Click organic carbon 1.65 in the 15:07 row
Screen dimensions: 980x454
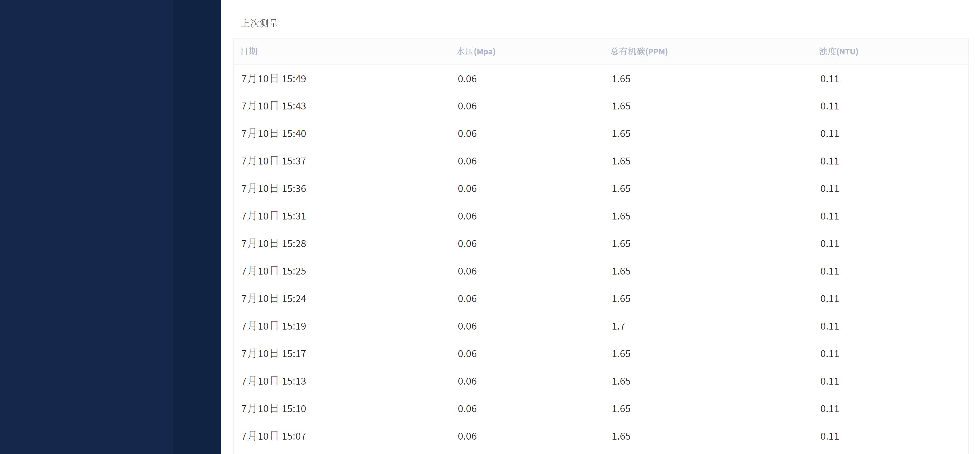tap(621, 436)
